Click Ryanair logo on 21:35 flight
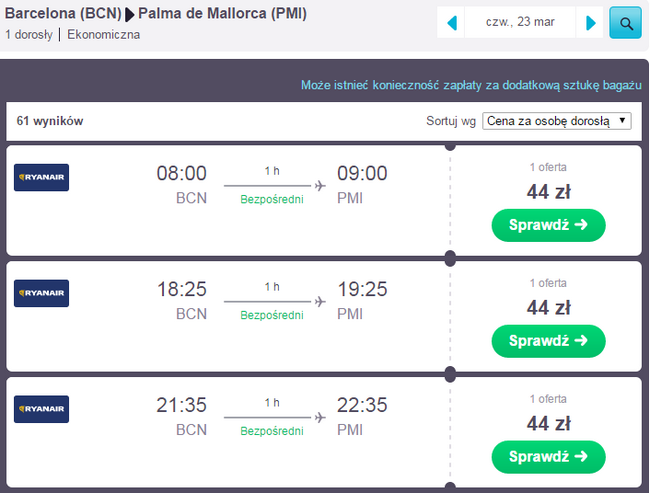The width and height of the screenshot is (650, 493). [41, 409]
